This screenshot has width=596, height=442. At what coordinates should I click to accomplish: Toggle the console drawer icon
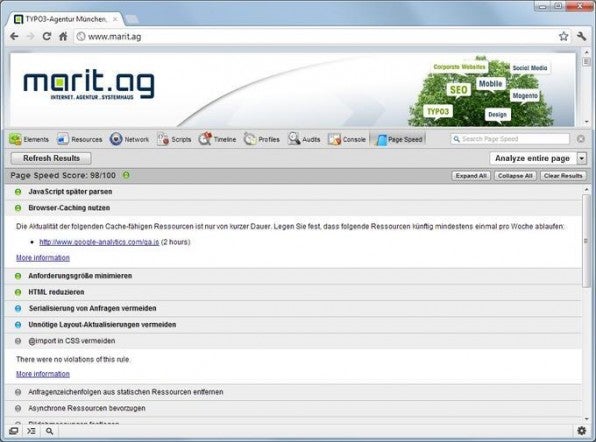click(x=31, y=431)
